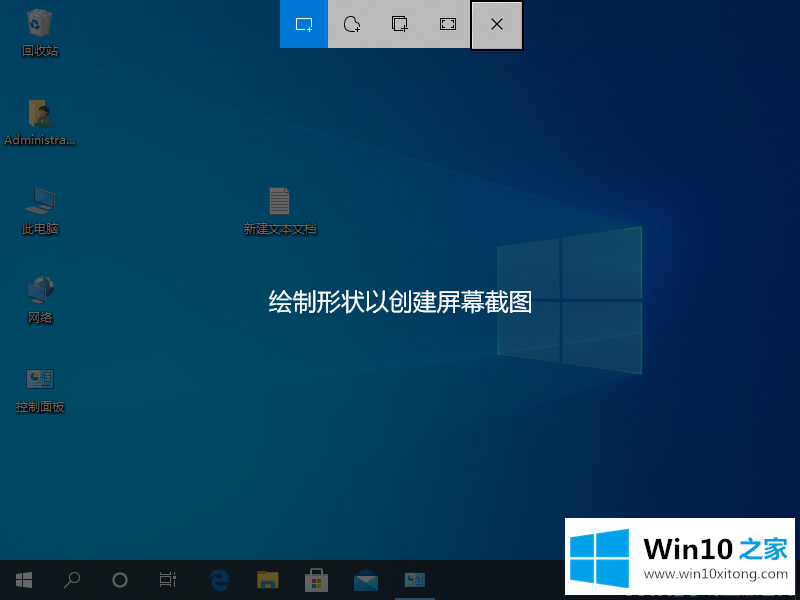This screenshot has height=600, width=800.
Task: Open File Explorer from taskbar
Action: coord(267,580)
